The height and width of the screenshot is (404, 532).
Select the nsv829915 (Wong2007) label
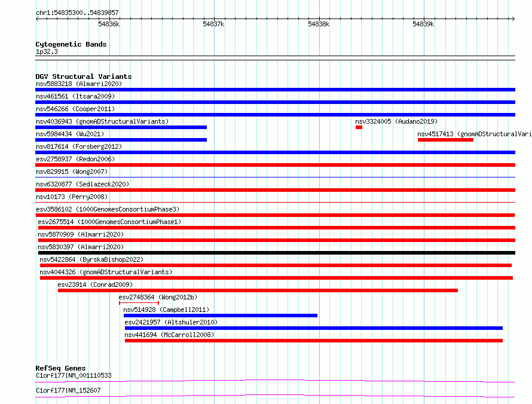(x=72, y=172)
